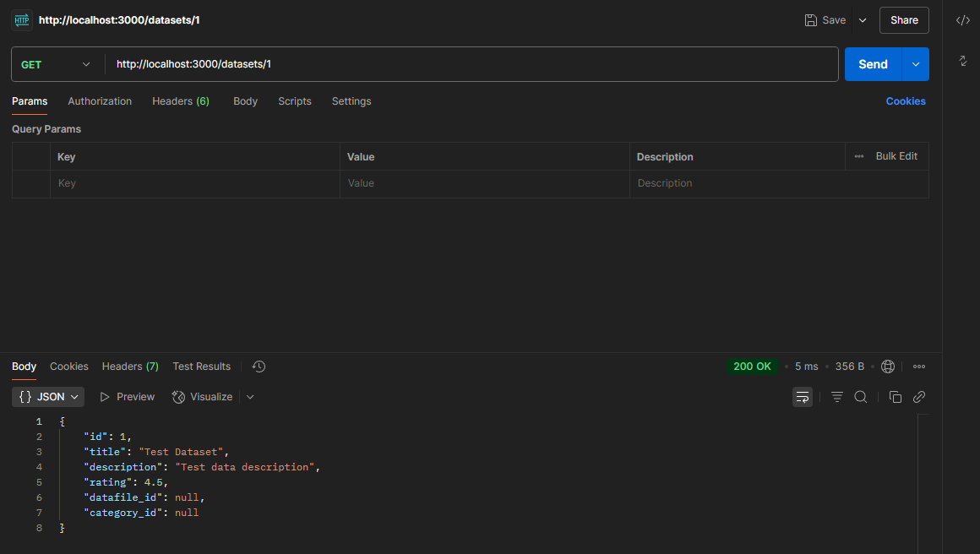980x554 pixels.
Task: Click the HTTP request type icon
Action: 22,20
